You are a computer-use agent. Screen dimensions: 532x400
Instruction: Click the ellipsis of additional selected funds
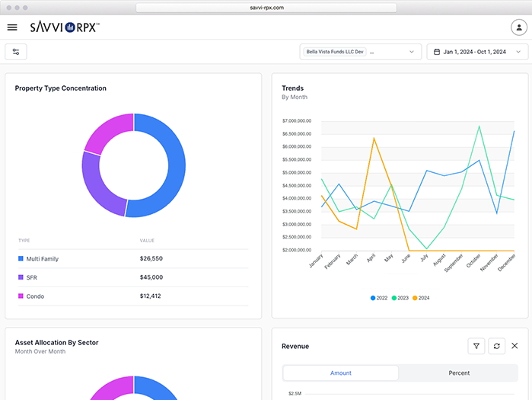coord(372,53)
